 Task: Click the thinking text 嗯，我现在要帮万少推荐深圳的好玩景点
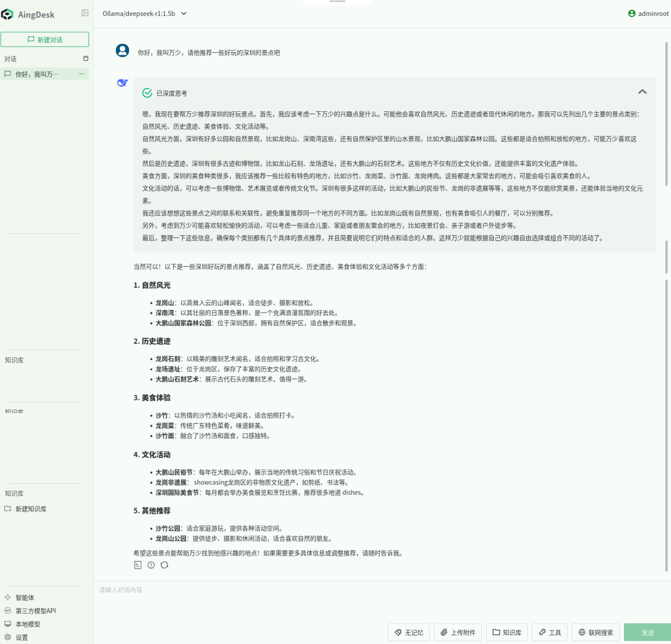(198, 114)
